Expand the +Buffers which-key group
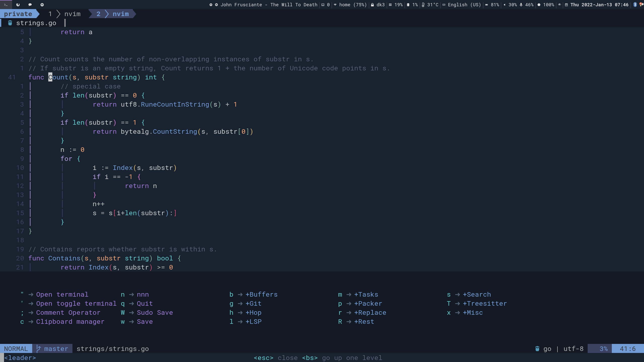The height and width of the screenshot is (362, 644). [261, 294]
